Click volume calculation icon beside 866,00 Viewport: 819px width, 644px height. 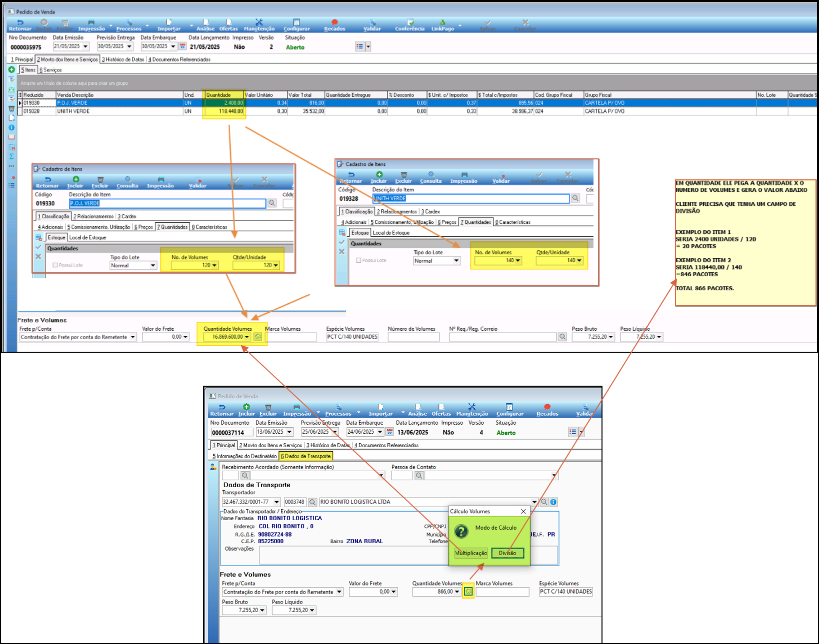point(468,592)
